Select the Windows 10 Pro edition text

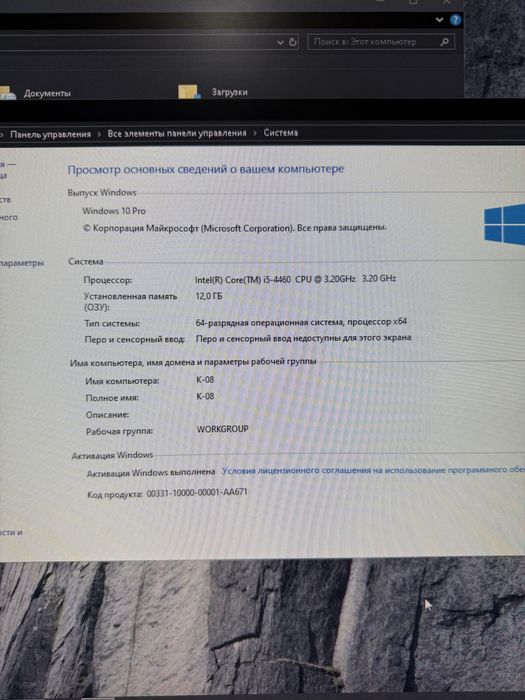(x=114, y=211)
